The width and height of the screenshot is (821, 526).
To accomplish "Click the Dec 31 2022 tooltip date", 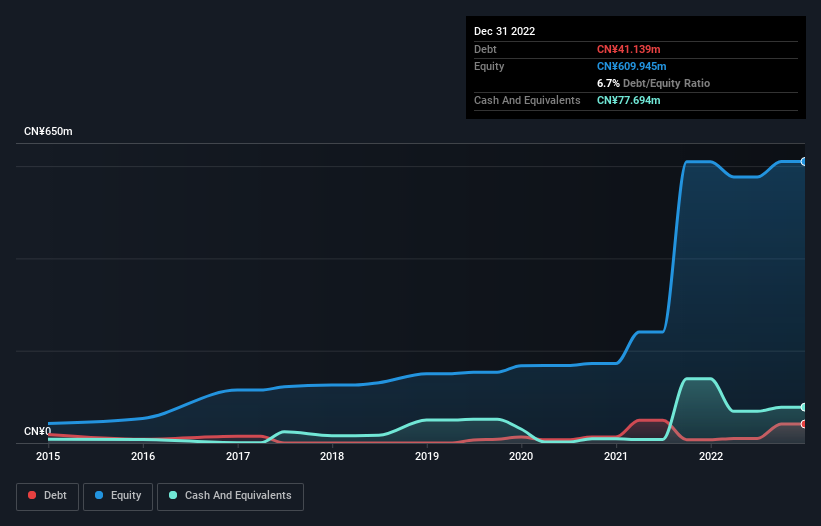I will [504, 31].
